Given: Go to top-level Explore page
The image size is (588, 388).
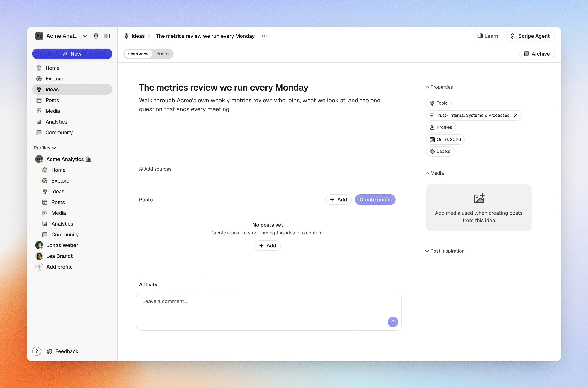Looking at the screenshot, I should (72, 79).
